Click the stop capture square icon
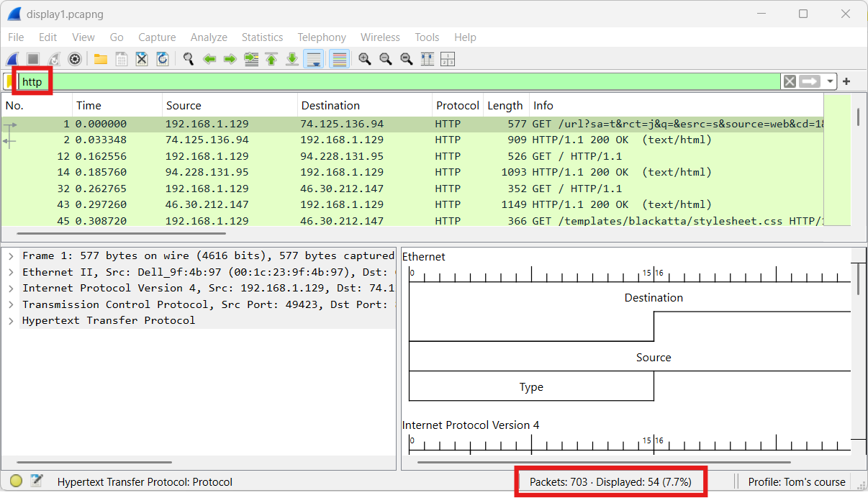The height and width of the screenshot is (498, 868). (33, 59)
